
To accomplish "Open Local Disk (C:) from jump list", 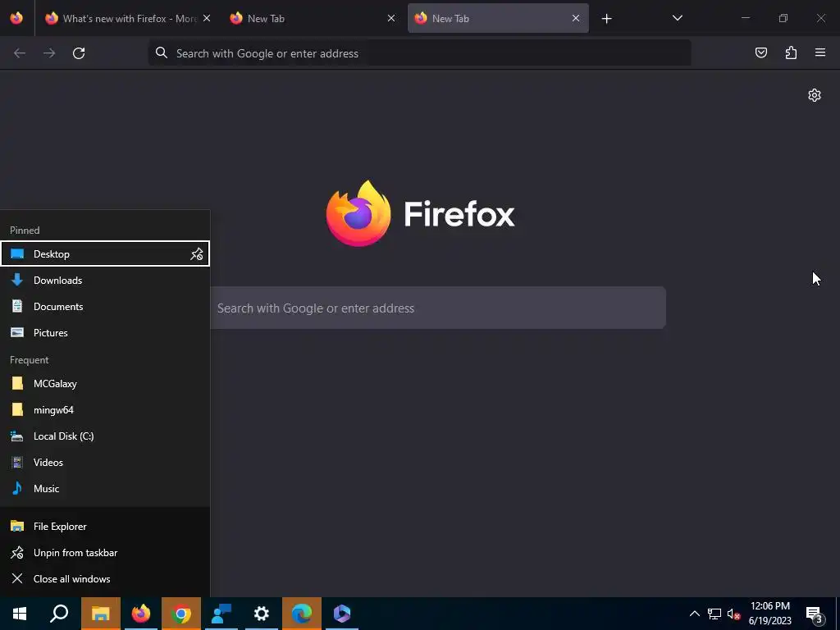I will click(105, 436).
